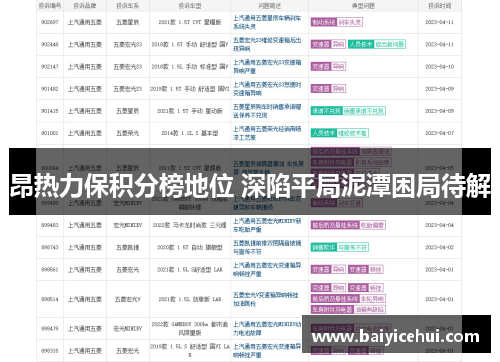Click the 投诉车型 column header
This screenshot has width=500, height=362.
point(190,6)
